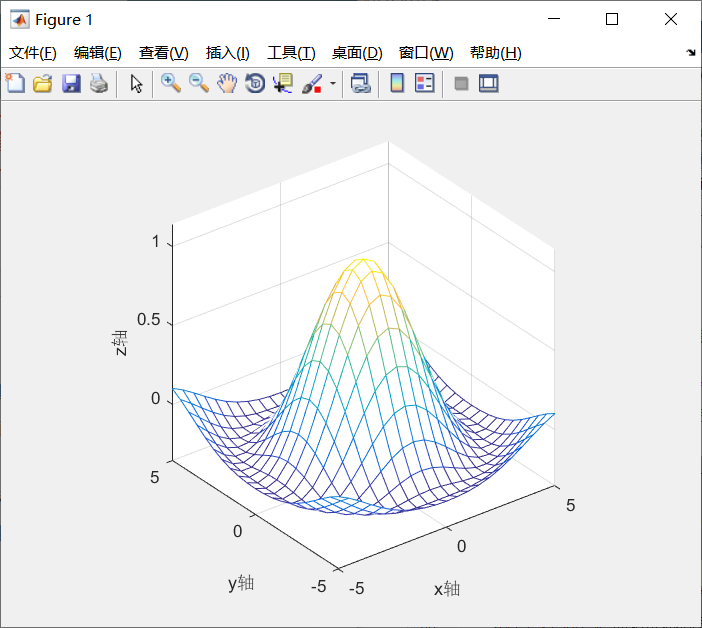Print the figure using the printer icon

click(x=99, y=83)
